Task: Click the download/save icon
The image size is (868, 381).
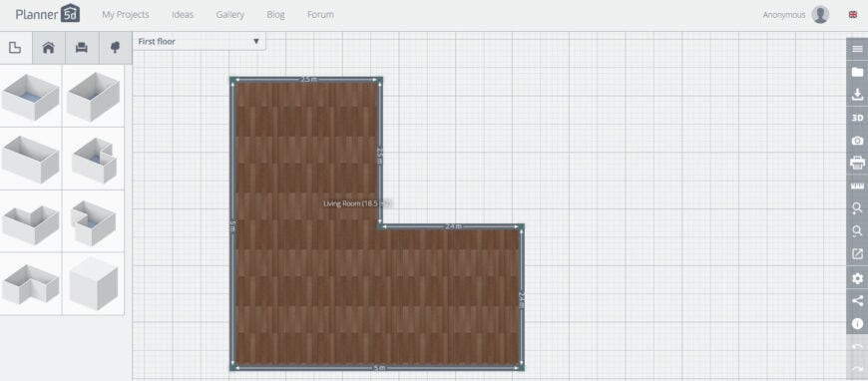Action: (x=857, y=95)
